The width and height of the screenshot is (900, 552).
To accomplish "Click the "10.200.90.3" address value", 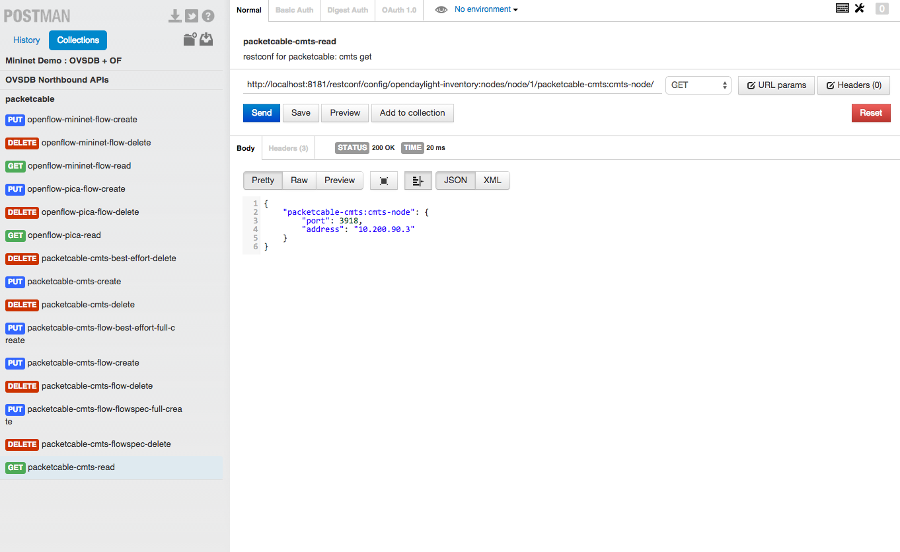I will [385, 230].
